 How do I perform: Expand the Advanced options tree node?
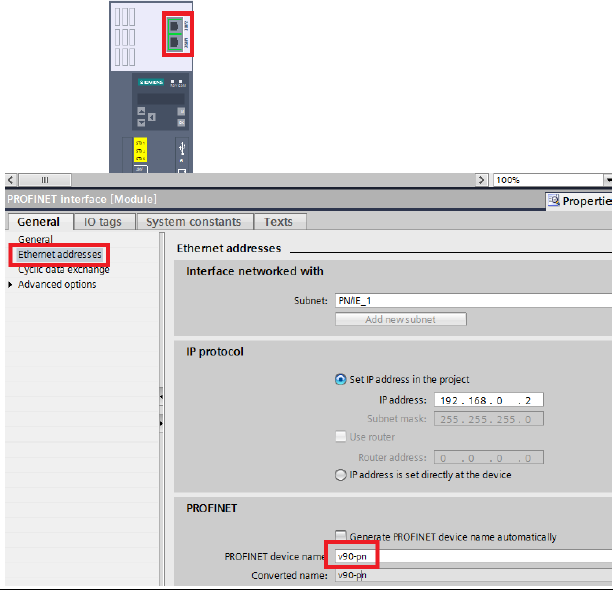click(11, 285)
